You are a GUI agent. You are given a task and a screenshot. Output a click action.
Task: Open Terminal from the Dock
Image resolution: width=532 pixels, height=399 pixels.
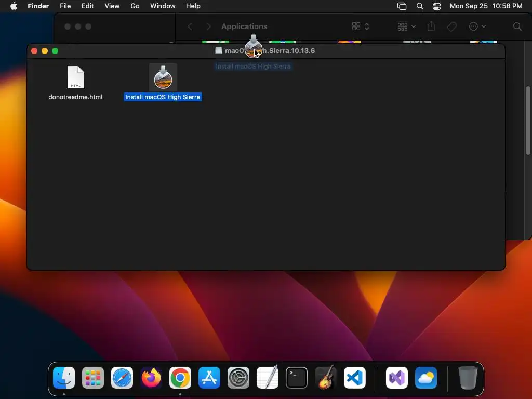tap(297, 378)
